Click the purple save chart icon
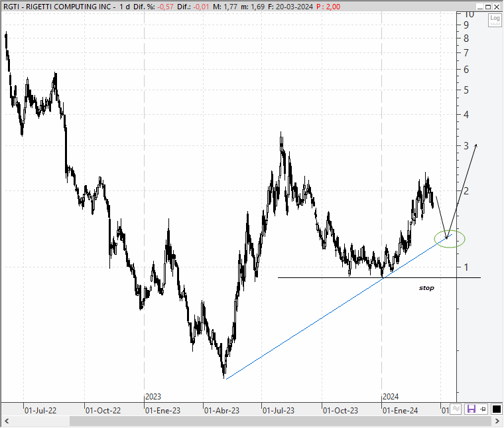Viewport: 504px width, 428px height. 472,409
